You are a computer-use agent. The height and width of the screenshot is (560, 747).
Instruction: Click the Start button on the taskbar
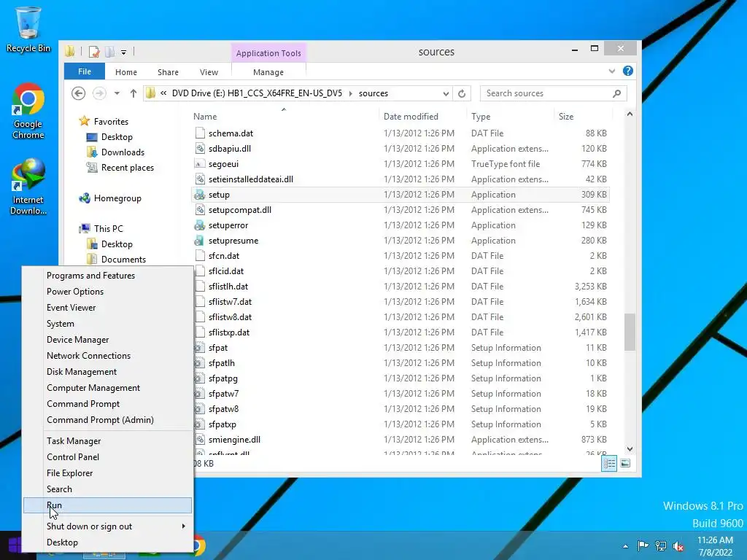(15, 545)
